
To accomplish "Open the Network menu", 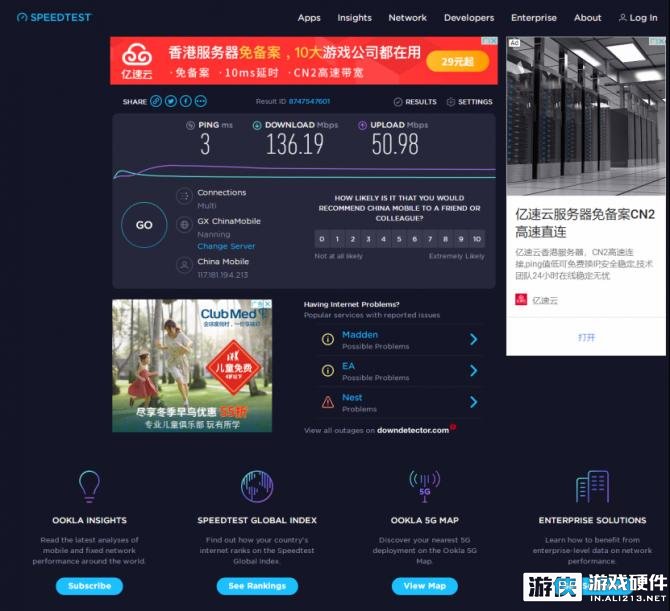I will (407, 18).
